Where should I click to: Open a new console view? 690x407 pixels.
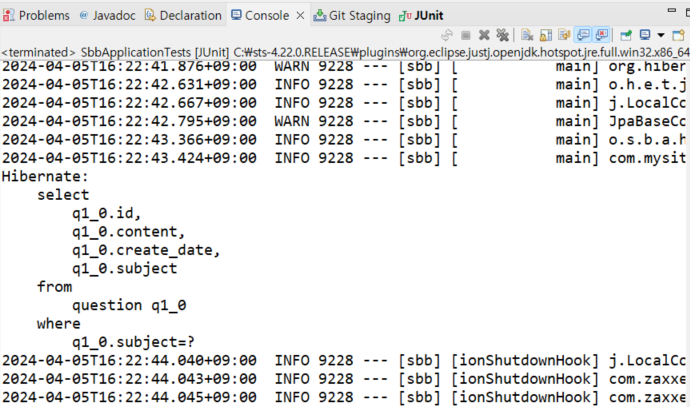click(x=679, y=35)
